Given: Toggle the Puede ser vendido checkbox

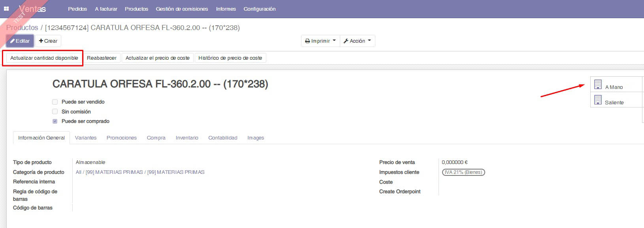Looking at the screenshot, I should [55, 102].
